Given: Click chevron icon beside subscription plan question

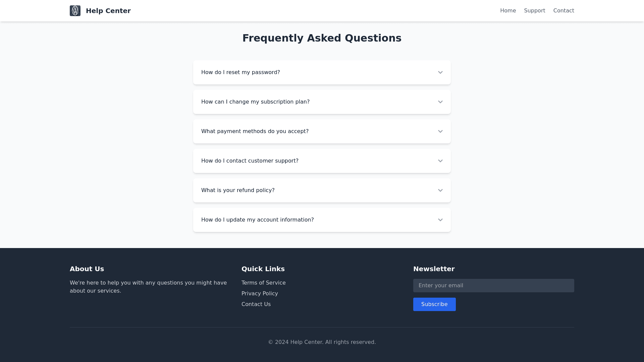Looking at the screenshot, I should point(440,102).
